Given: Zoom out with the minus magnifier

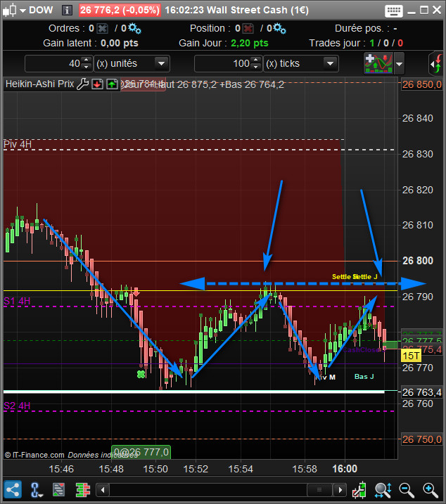Looking at the screenshot, I should (x=407, y=490).
